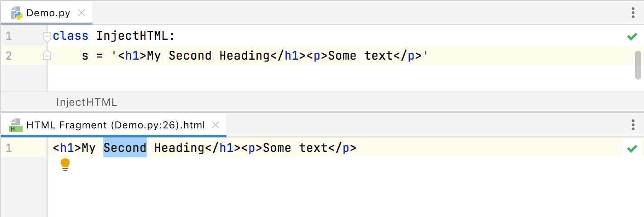644x217 pixels.
Task: Click the class keyword in Demo.py
Action: [71, 36]
